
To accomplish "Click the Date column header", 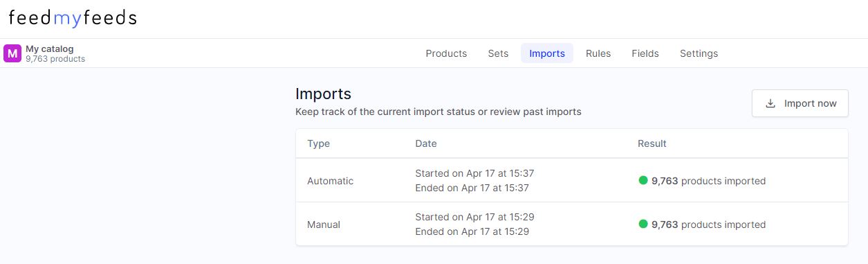I will coord(426,143).
